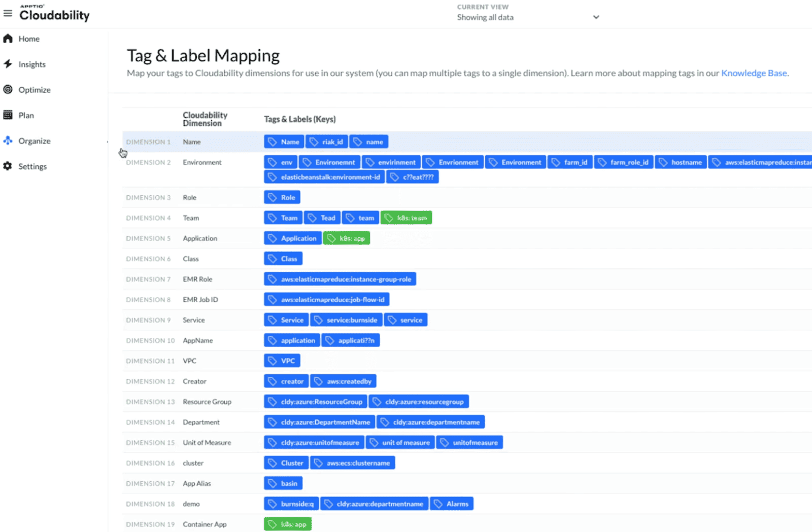The height and width of the screenshot is (532, 812).
Task: Click the Showing all data selector
Action: coord(528,17)
